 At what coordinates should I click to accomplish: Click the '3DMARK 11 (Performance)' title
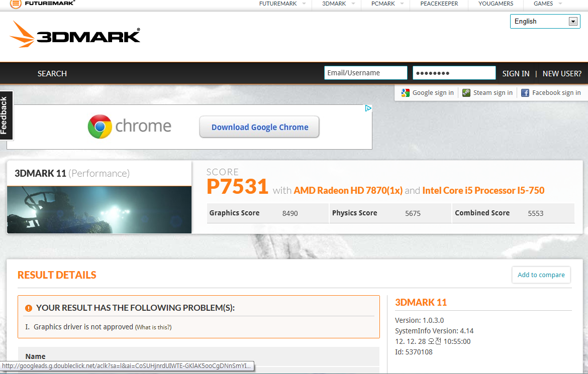coord(72,173)
